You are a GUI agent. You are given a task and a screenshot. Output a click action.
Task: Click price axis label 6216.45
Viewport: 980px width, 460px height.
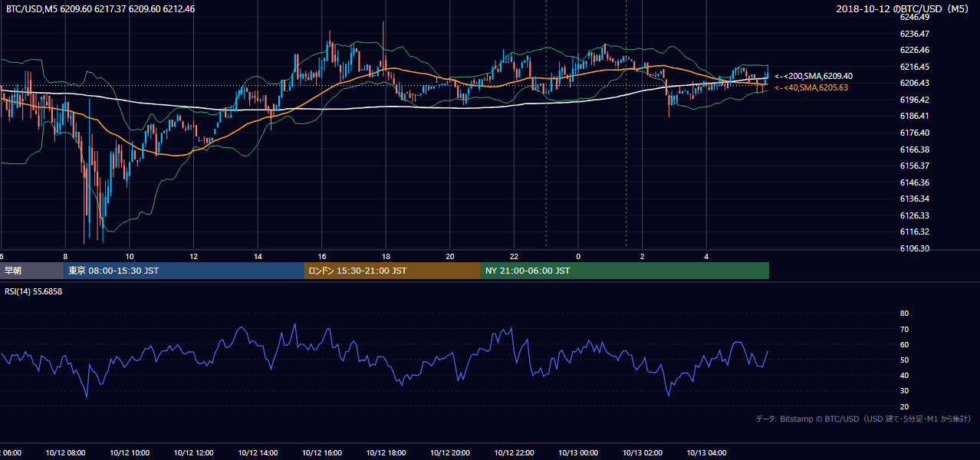(x=914, y=67)
